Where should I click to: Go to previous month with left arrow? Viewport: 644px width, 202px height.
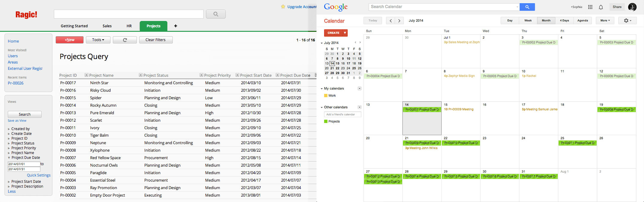tap(390, 21)
